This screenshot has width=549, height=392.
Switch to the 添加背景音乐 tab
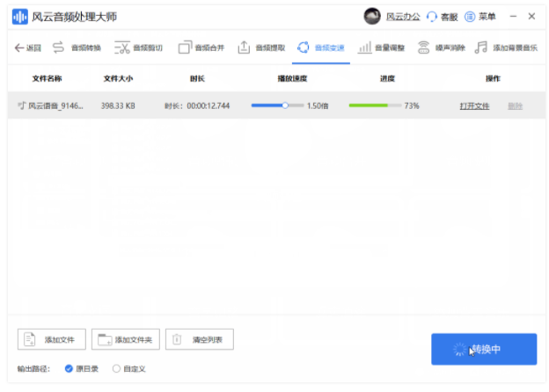point(506,47)
